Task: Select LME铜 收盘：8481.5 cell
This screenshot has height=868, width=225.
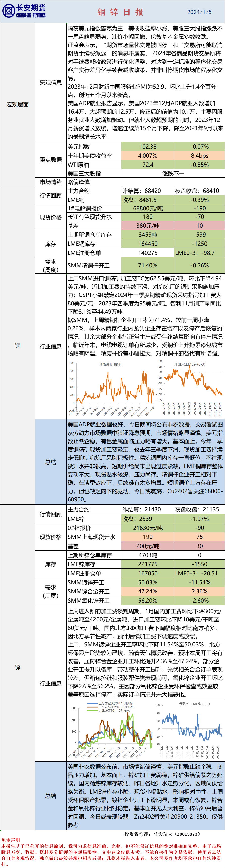Action: point(148,200)
